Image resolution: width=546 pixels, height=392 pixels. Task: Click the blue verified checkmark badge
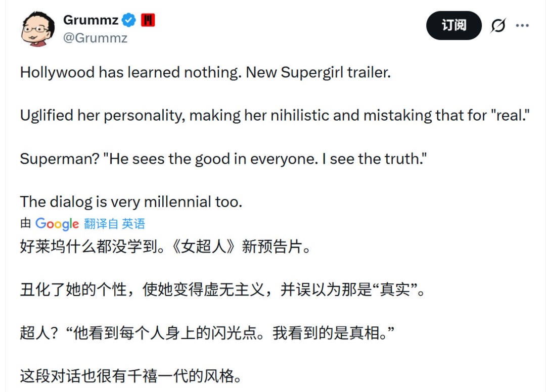130,20
